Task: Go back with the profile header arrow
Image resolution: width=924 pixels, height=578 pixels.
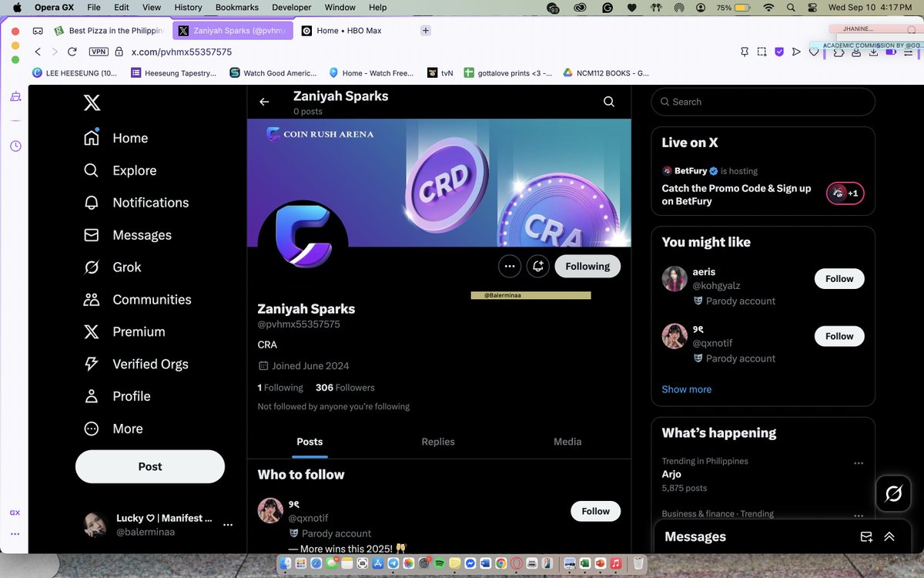Action: (x=264, y=102)
